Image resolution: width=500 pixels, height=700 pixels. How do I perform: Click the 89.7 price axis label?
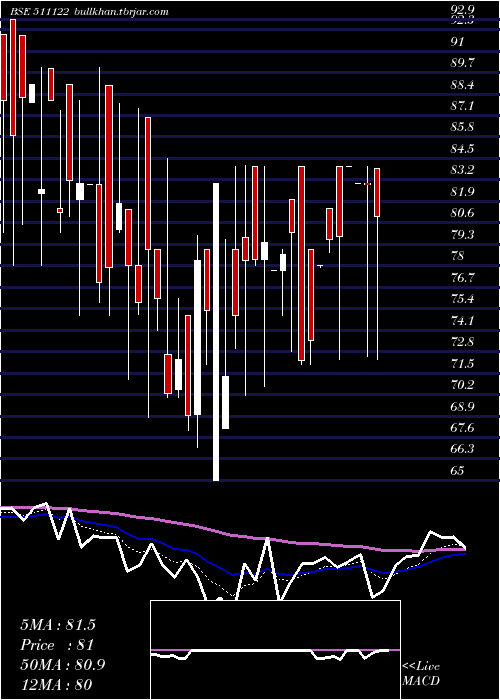tap(462, 63)
